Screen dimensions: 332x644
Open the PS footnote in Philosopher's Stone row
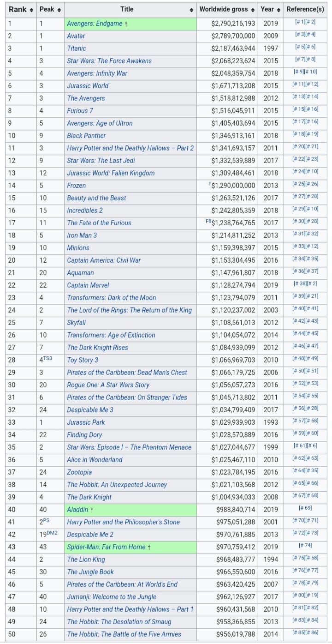(x=46, y=520)
